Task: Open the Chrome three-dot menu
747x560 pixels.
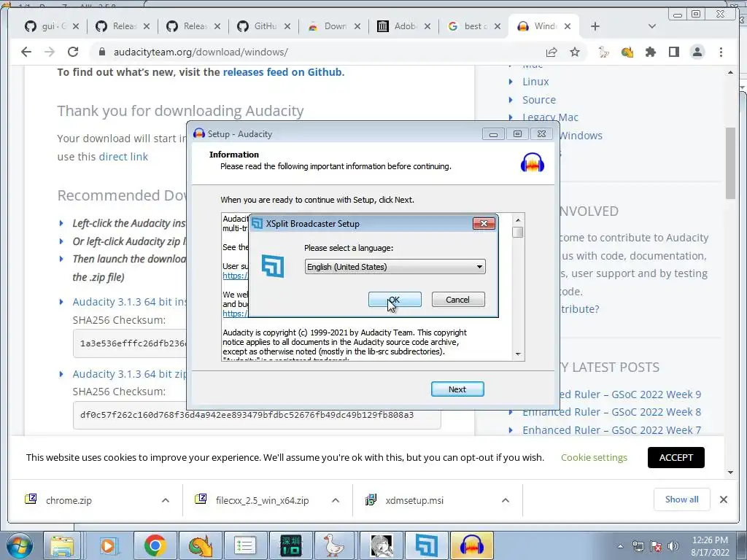Action: tap(721, 52)
